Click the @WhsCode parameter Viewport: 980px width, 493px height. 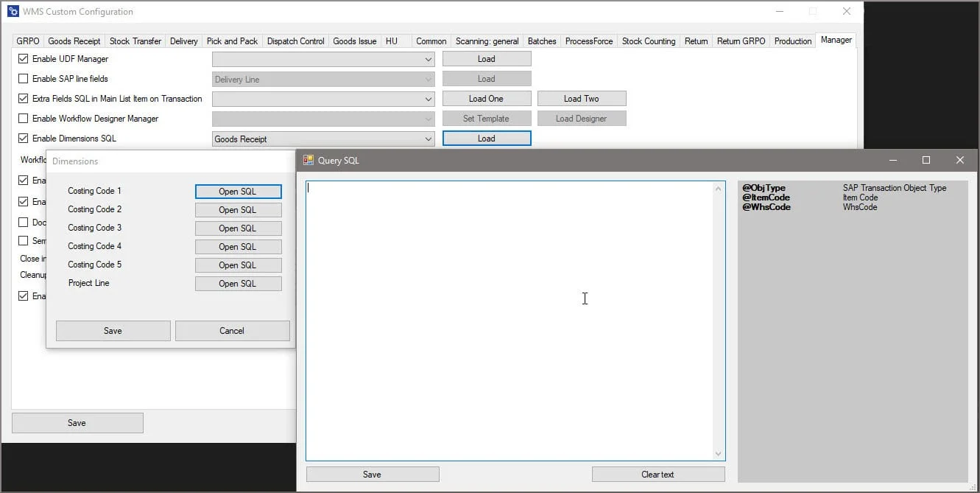(x=766, y=207)
